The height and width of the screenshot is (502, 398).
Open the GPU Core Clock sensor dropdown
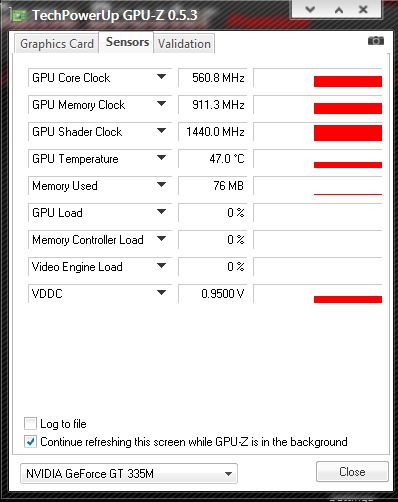[161, 77]
